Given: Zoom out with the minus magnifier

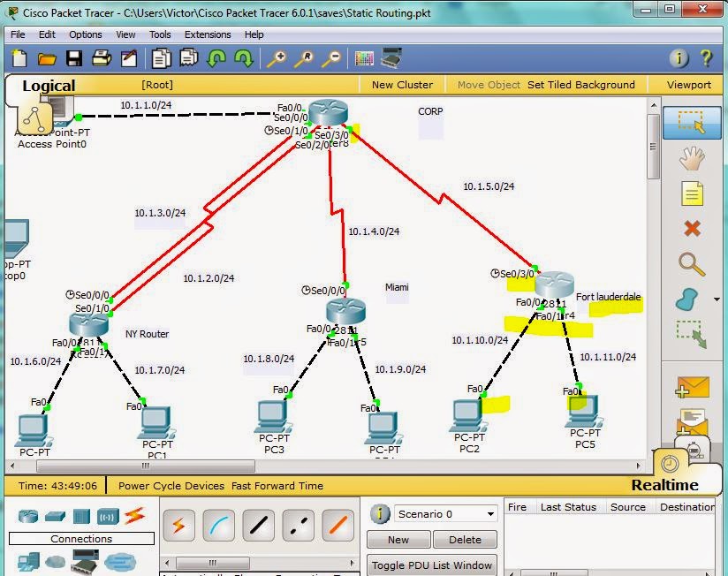Looking at the screenshot, I should pyautogui.click(x=332, y=59).
